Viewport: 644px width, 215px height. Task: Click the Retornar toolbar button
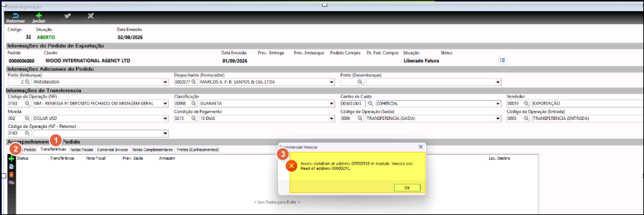coord(16,18)
